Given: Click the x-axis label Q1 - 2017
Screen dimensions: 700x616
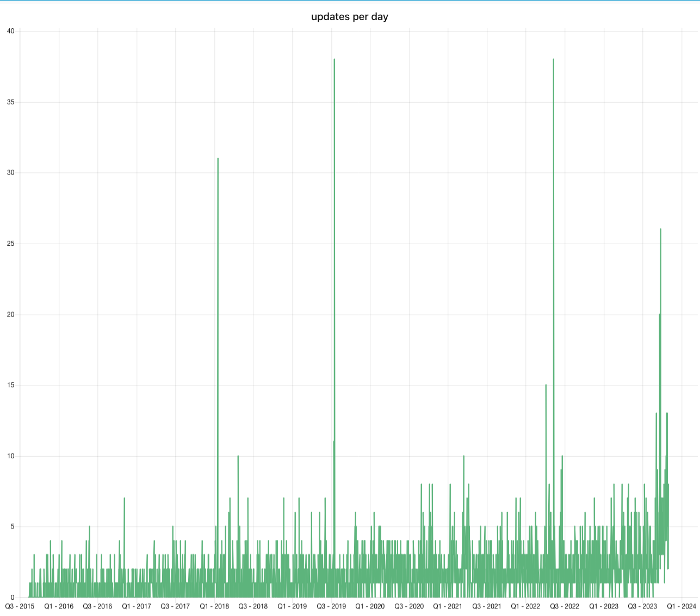Looking at the screenshot, I should 137,606.
